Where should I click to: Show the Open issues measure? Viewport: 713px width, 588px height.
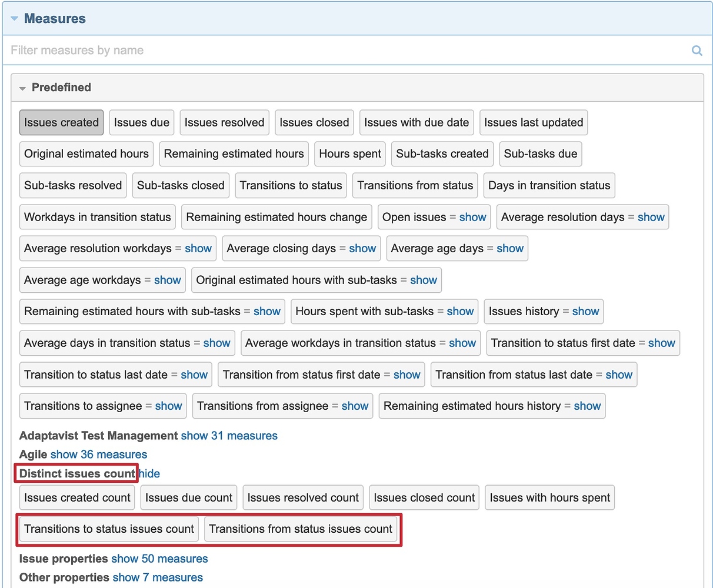[x=473, y=217]
